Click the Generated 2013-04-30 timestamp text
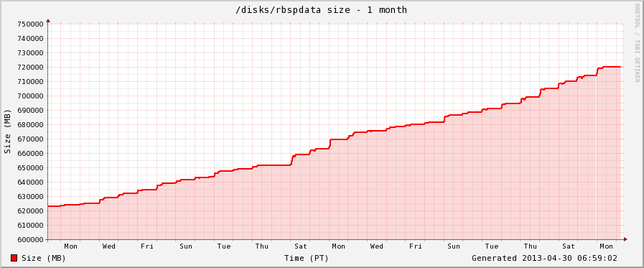This screenshot has width=644, height=268. pyautogui.click(x=544, y=258)
